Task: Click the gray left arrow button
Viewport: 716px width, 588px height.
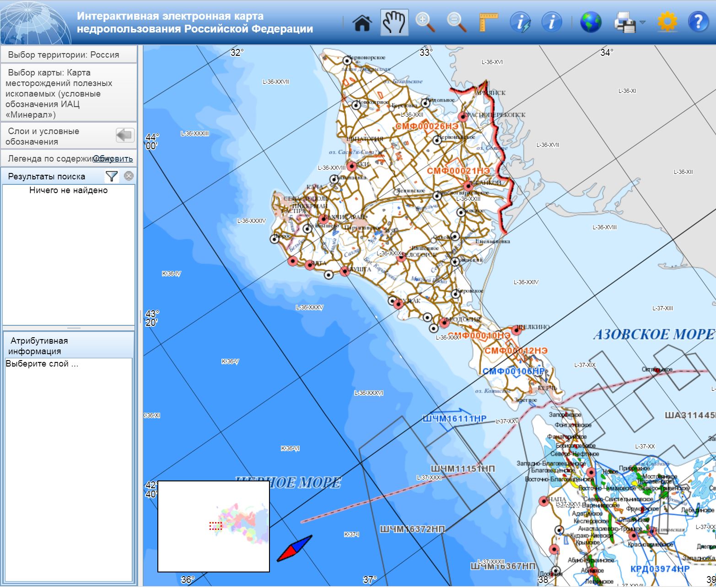Action: [124, 135]
